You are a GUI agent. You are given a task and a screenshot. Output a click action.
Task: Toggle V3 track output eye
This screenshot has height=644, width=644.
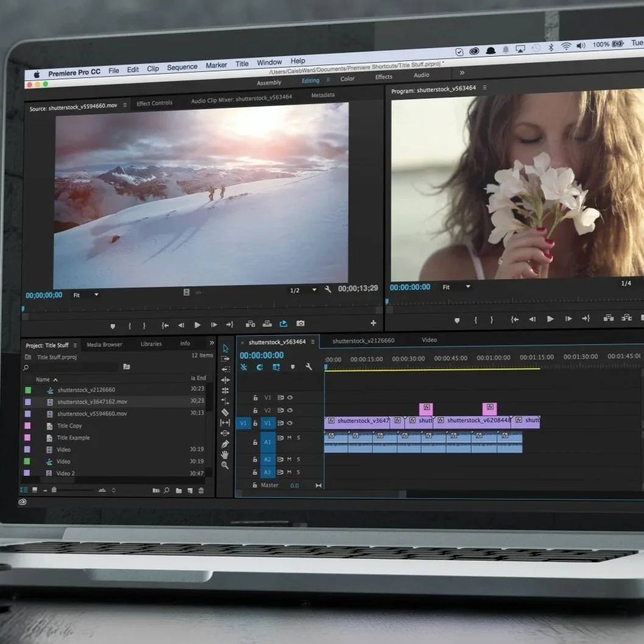[290, 398]
